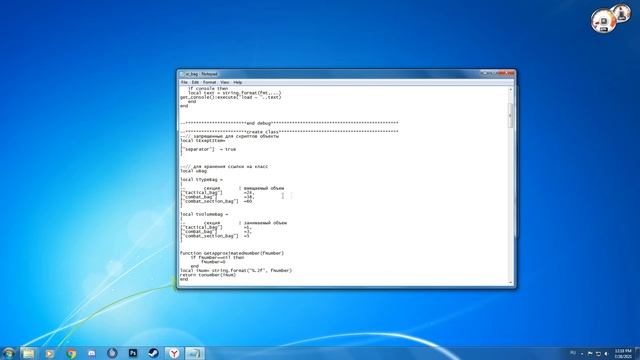Open the network icon in system tray

coord(598,353)
